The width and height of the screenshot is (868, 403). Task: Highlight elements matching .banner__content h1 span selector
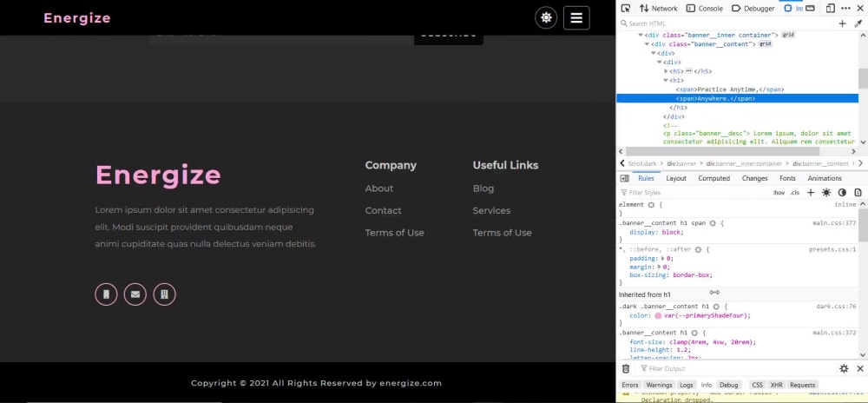pos(713,223)
